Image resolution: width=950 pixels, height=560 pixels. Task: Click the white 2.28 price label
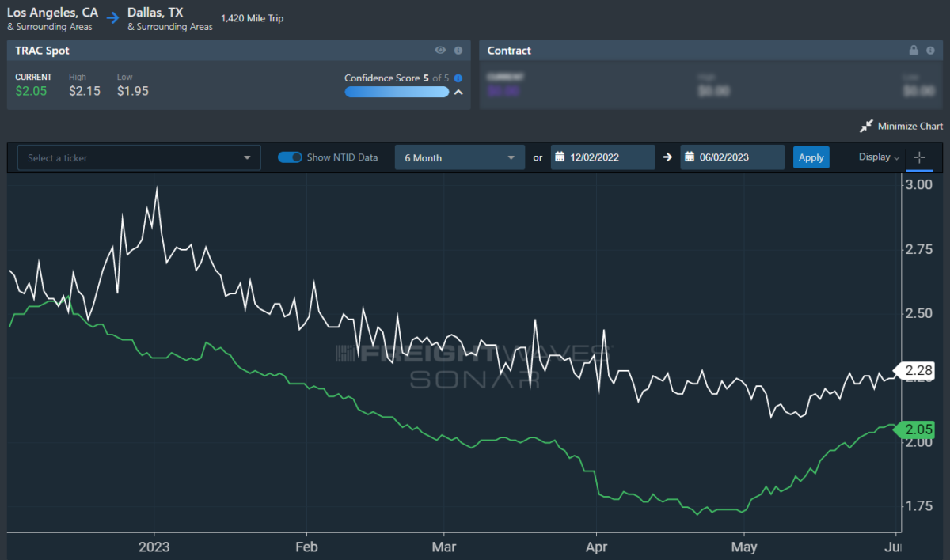pyautogui.click(x=915, y=370)
